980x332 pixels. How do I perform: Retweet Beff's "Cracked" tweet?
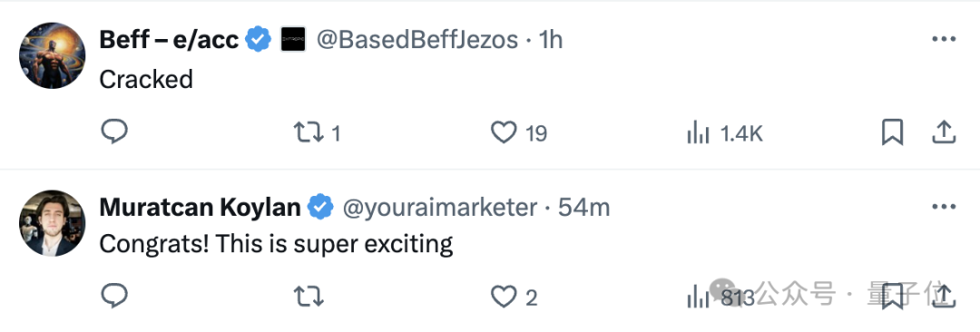(x=317, y=133)
